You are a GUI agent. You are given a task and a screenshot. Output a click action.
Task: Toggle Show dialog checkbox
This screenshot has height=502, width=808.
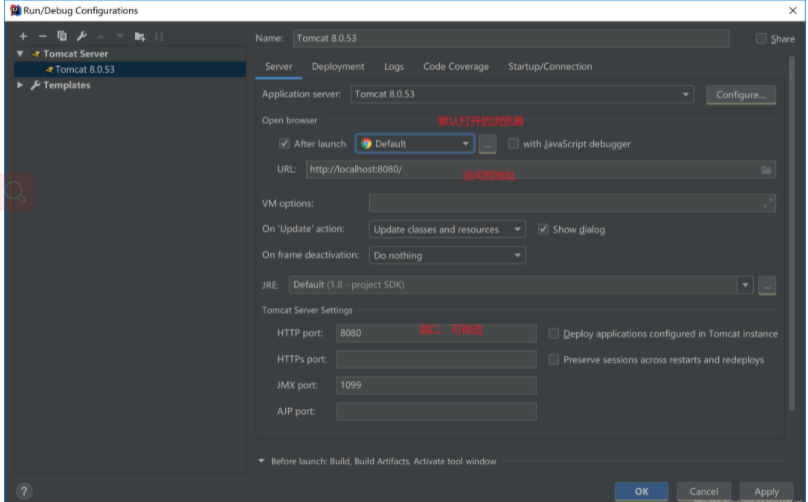[x=543, y=229]
